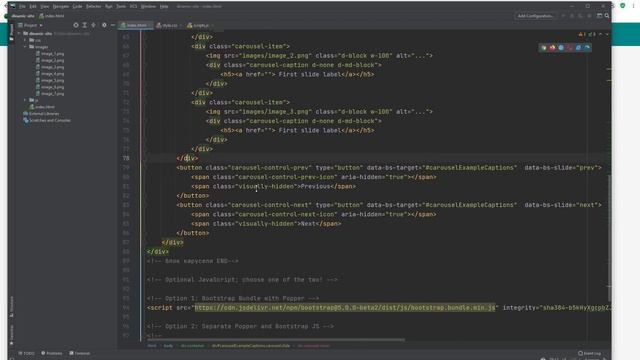Open the Help menu

(164, 7)
